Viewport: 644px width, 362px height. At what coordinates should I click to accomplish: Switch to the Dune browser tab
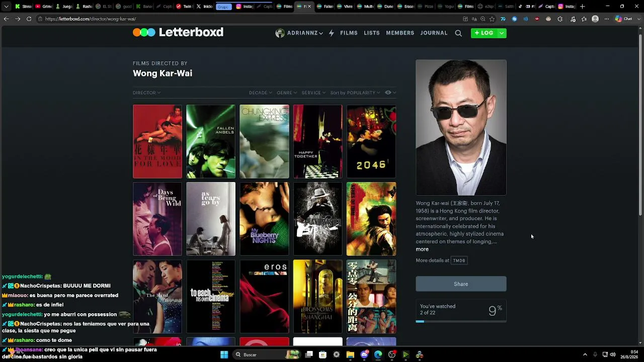click(384, 7)
